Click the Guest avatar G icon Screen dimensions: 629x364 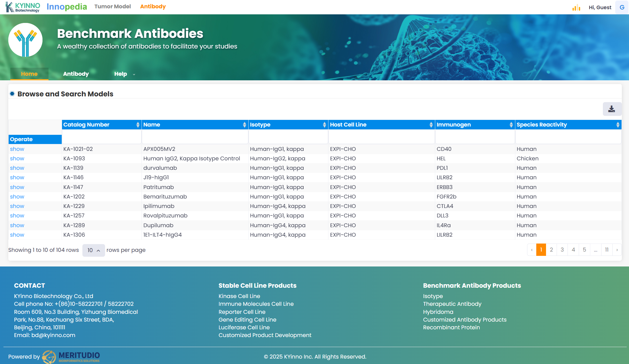[x=622, y=7]
